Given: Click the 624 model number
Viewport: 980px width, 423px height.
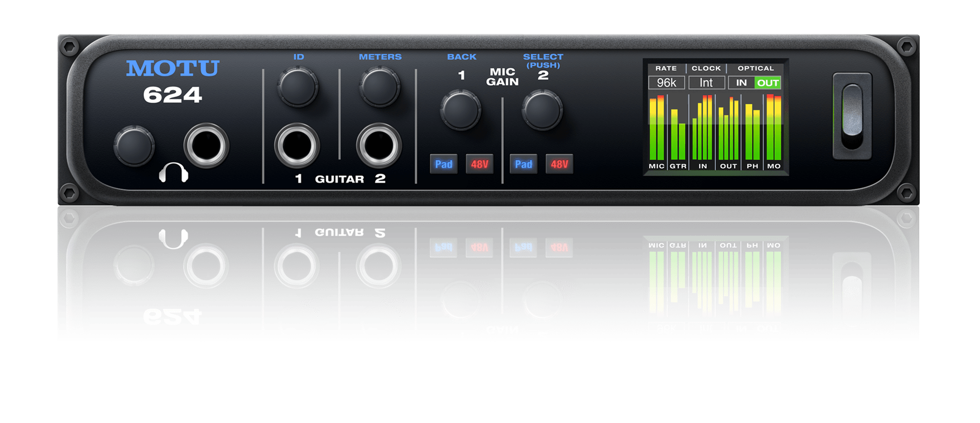Looking at the screenshot, I should (x=173, y=95).
